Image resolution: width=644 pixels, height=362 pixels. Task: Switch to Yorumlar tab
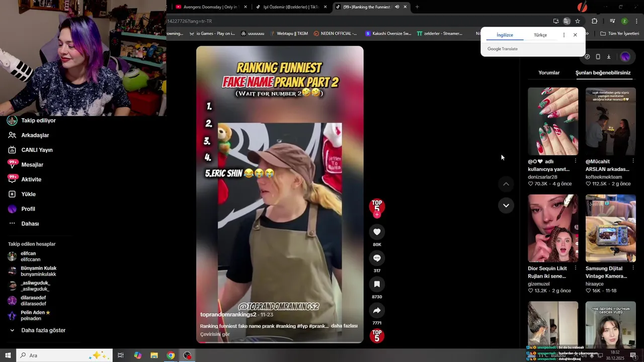click(x=549, y=73)
